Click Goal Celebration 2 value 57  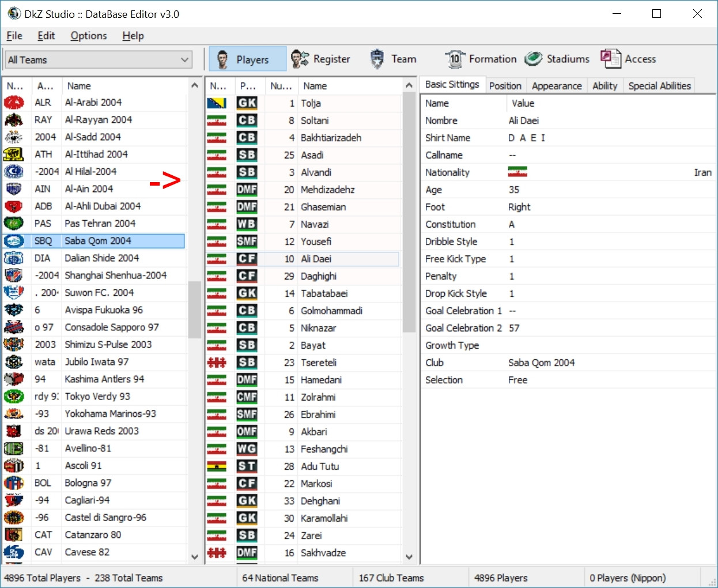click(514, 328)
